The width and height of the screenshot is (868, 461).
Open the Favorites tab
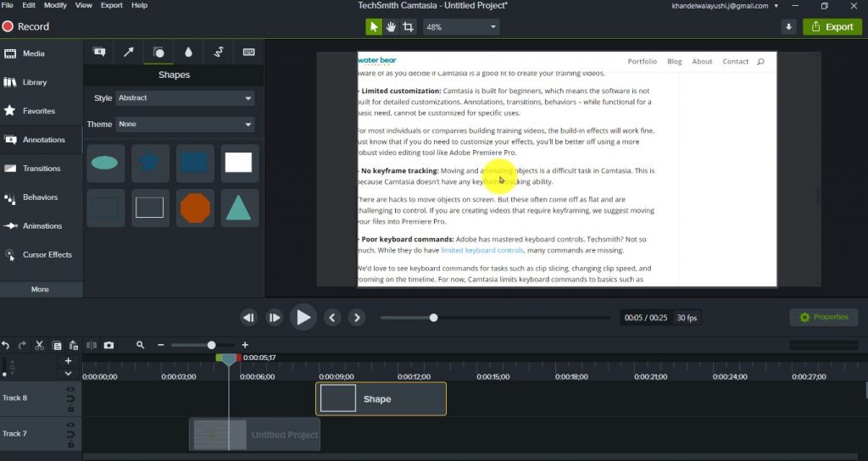point(41,111)
